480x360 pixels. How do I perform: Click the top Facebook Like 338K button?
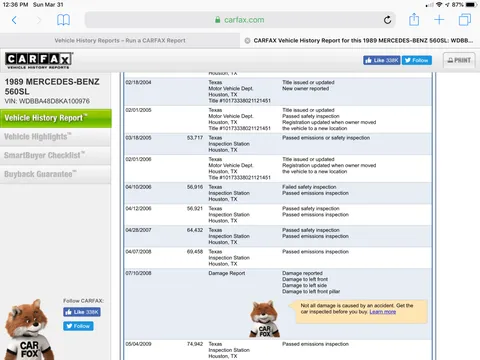(x=382, y=60)
